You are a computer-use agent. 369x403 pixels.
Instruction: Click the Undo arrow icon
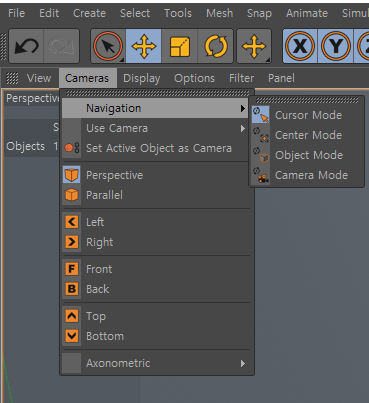(26, 46)
